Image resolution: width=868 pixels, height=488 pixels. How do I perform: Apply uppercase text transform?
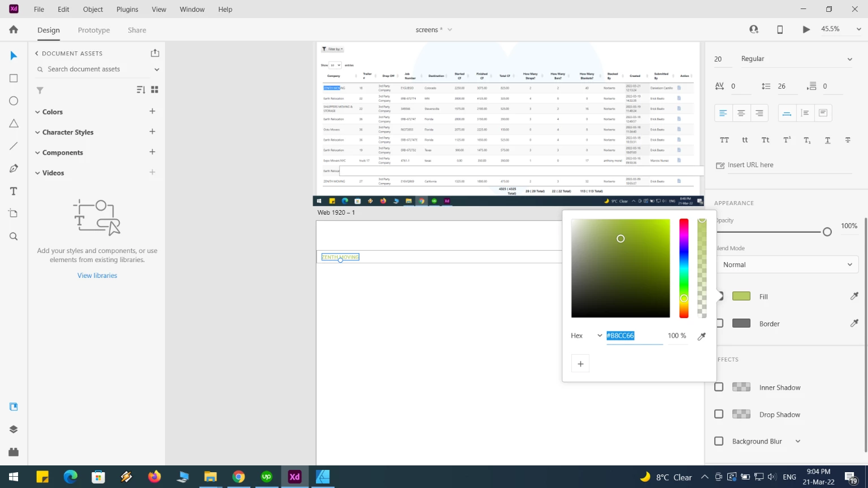[724, 140]
